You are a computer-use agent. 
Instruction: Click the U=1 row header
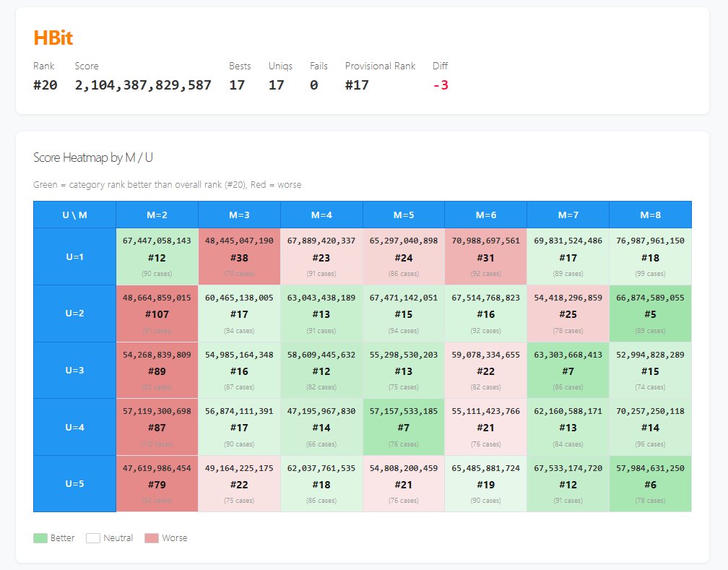tap(75, 256)
